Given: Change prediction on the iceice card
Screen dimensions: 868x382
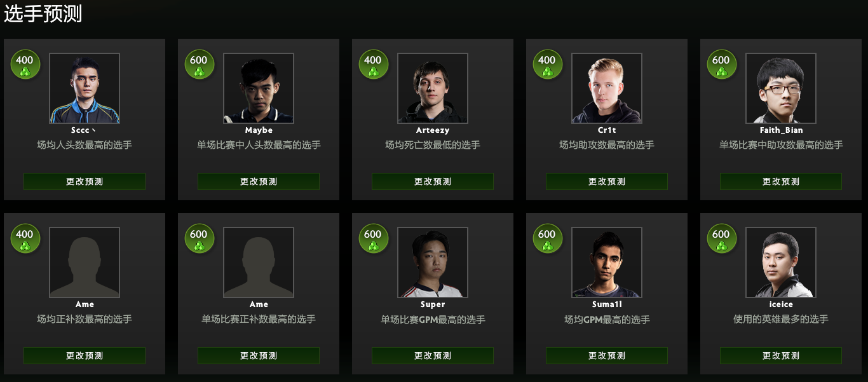Looking at the screenshot, I should coord(781,355).
